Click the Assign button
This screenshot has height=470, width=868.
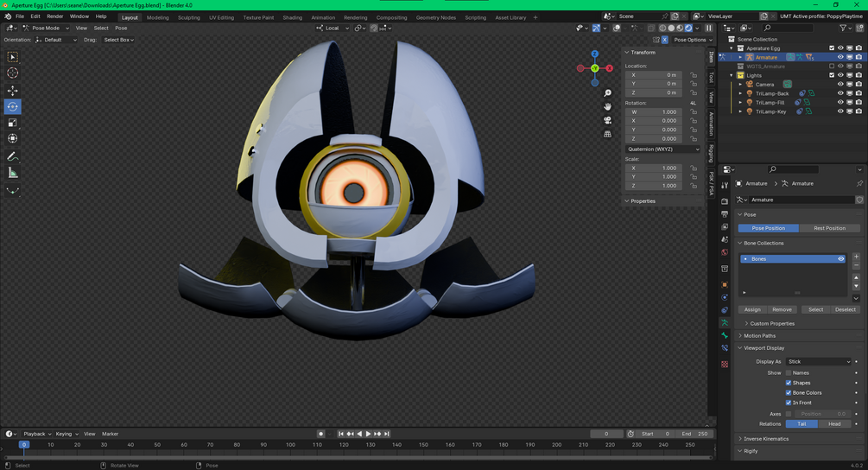tap(751, 309)
